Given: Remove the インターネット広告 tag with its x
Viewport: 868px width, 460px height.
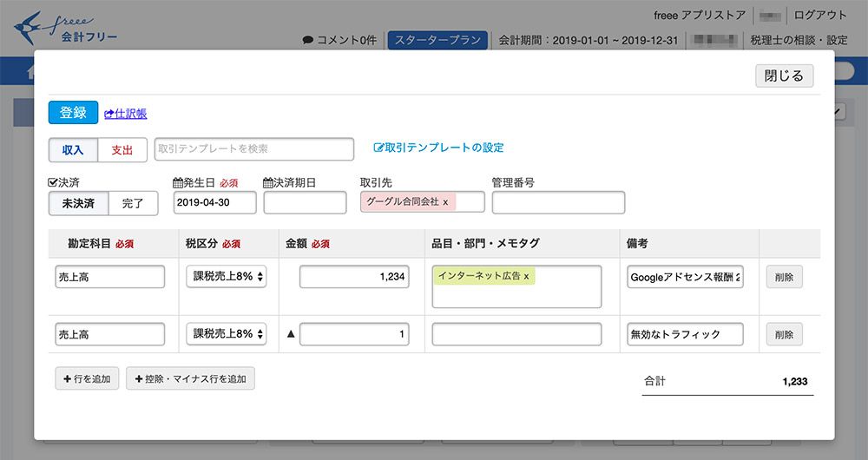Looking at the screenshot, I should click(526, 276).
